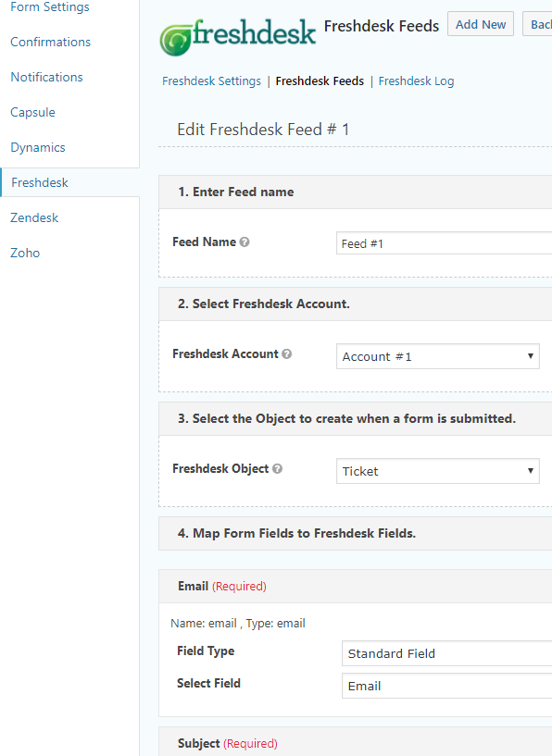Click the Feed Name label

coord(204,242)
